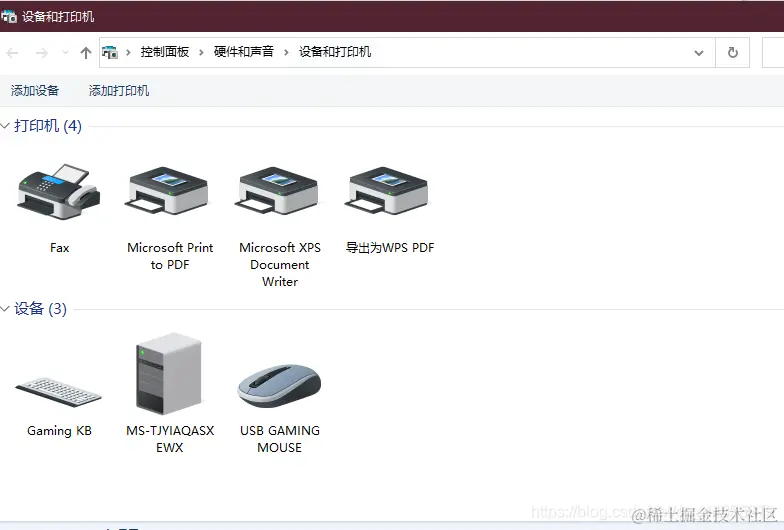784x530 pixels.
Task: Click the forward navigation arrow
Action: coord(42,52)
